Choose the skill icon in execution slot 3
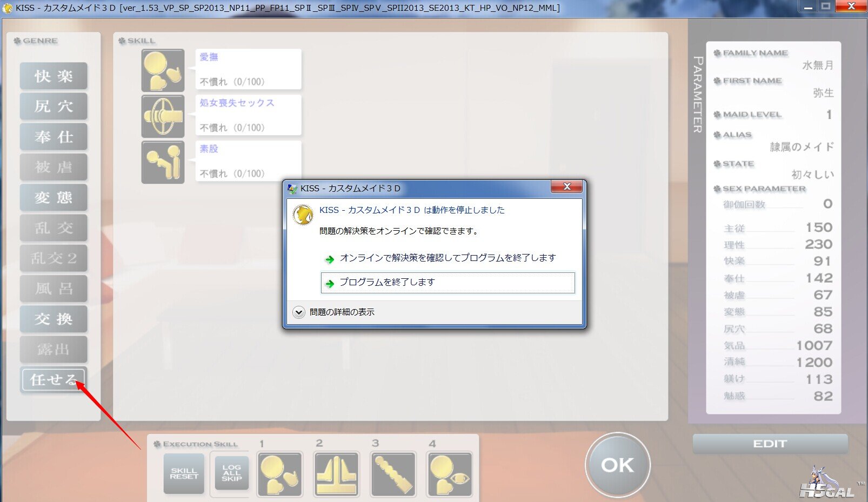Viewport: 868px width, 502px height. pos(393,474)
